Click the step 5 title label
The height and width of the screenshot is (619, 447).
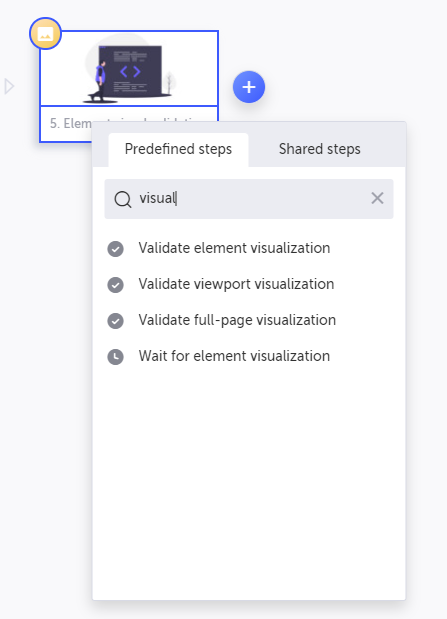tap(70, 123)
